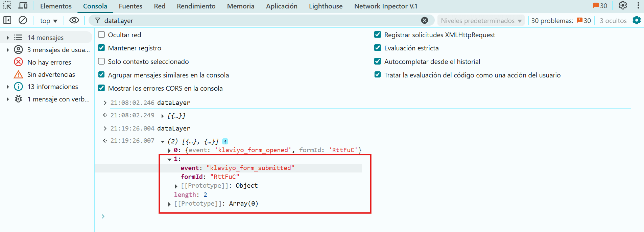Expand the 14 mensajes group
Viewport: 644px width, 232px height.
(x=7, y=38)
